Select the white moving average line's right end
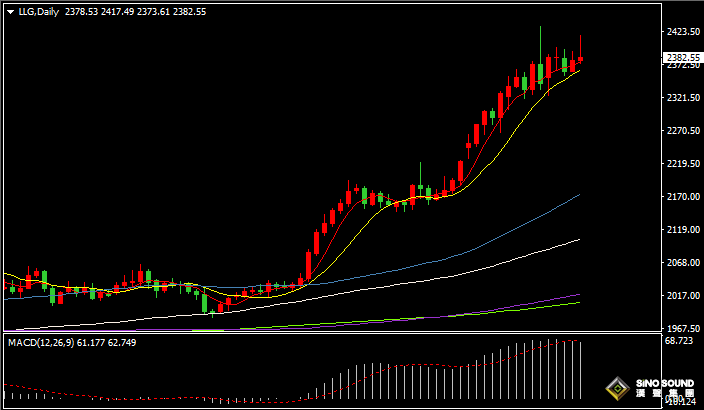The image size is (704, 410). click(x=578, y=240)
